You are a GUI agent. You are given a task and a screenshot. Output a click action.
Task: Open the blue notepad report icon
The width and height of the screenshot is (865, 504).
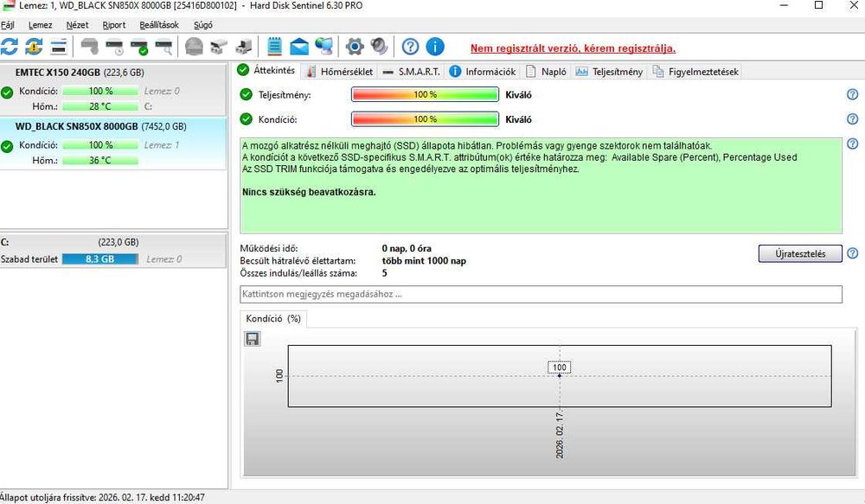tap(274, 47)
